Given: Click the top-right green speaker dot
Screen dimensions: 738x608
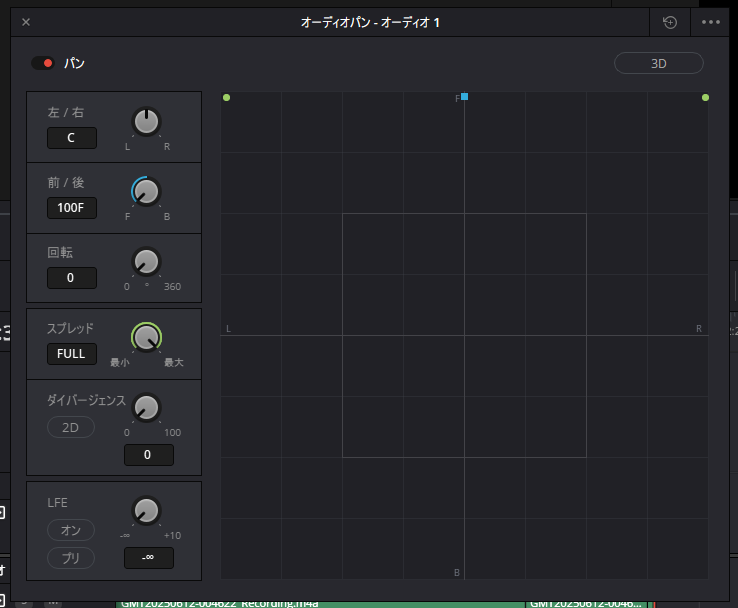Looking at the screenshot, I should tap(705, 97).
